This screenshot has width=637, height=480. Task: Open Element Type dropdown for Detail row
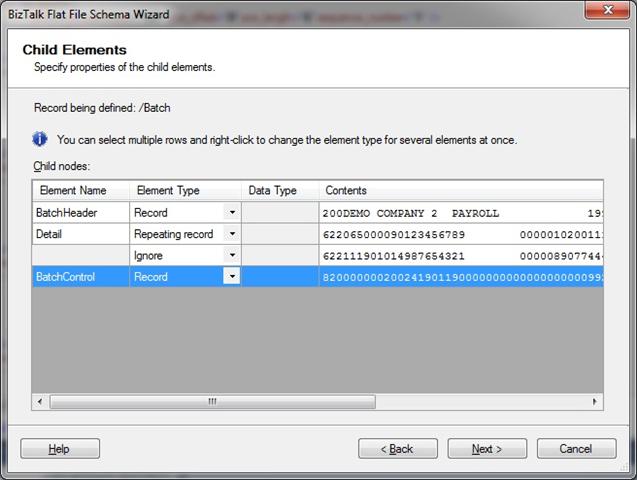pyautogui.click(x=232, y=234)
